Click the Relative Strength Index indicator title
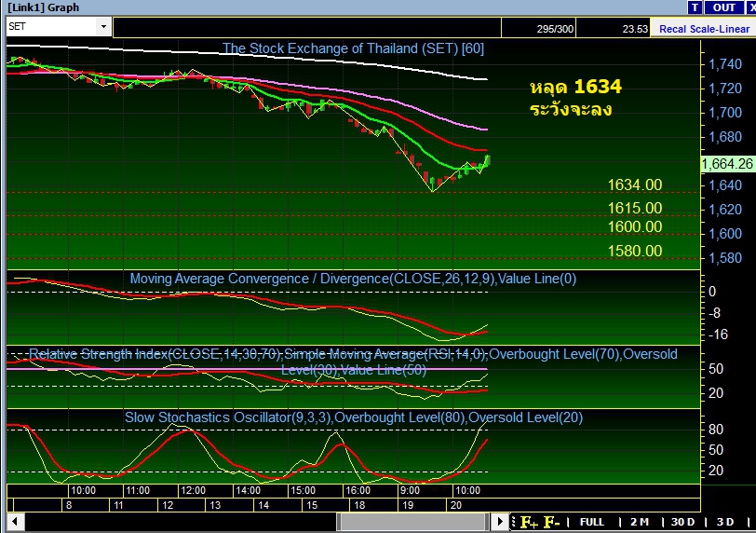This screenshot has height=533, width=756. coord(353,362)
